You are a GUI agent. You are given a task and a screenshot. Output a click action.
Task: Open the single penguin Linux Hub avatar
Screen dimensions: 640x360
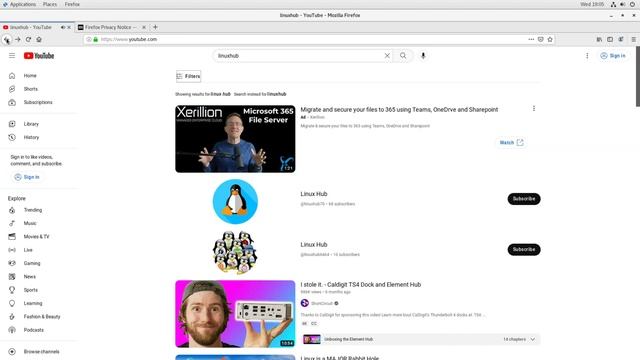pyautogui.click(x=235, y=202)
